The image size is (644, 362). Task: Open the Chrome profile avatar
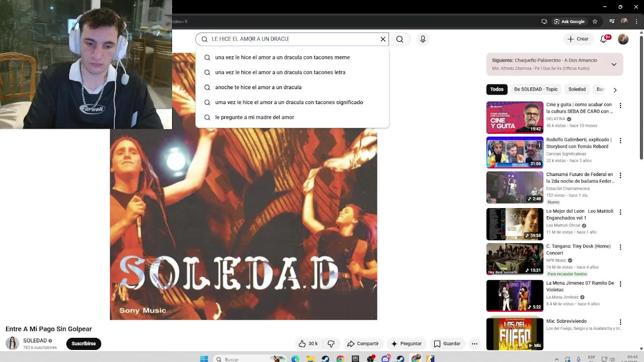click(x=624, y=22)
